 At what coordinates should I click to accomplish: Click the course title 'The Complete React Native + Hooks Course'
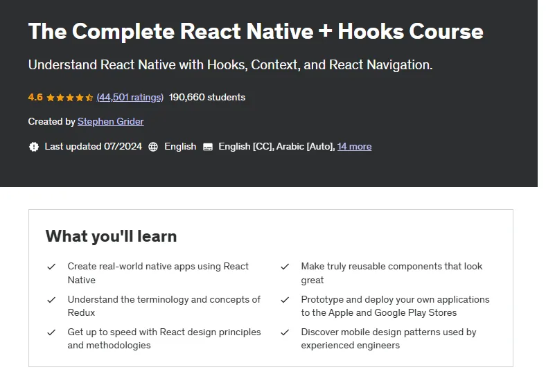tap(256, 31)
